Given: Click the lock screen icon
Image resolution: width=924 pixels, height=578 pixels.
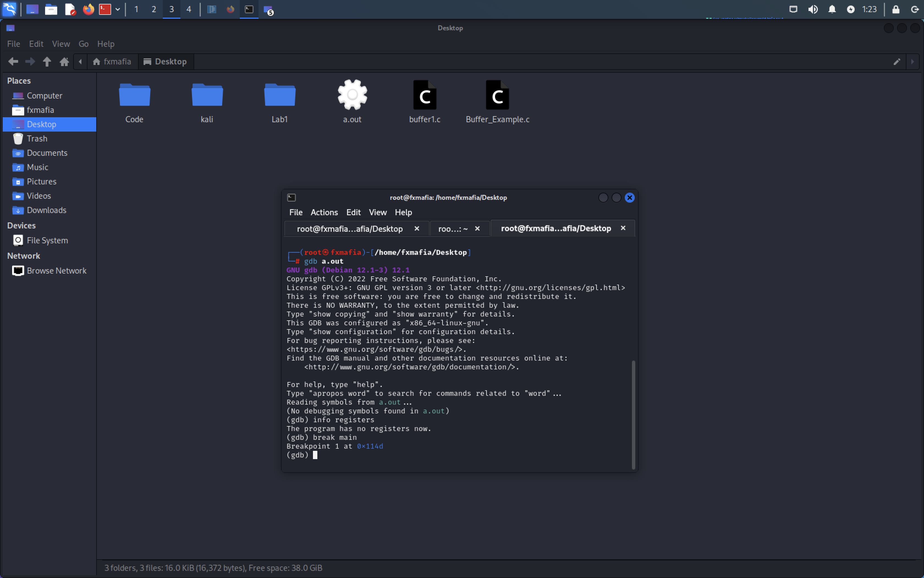Looking at the screenshot, I should coord(896,9).
